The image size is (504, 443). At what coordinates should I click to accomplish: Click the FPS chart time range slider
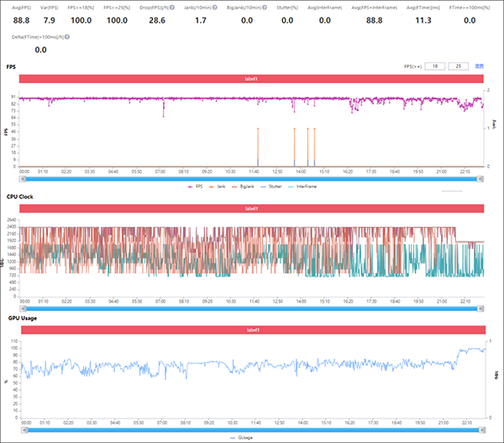tap(250, 177)
